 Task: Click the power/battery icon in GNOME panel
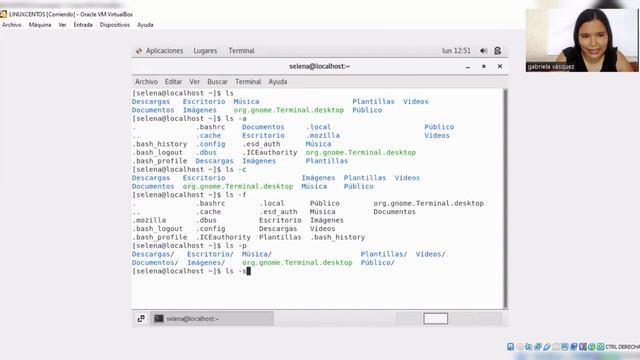tap(498, 51)
